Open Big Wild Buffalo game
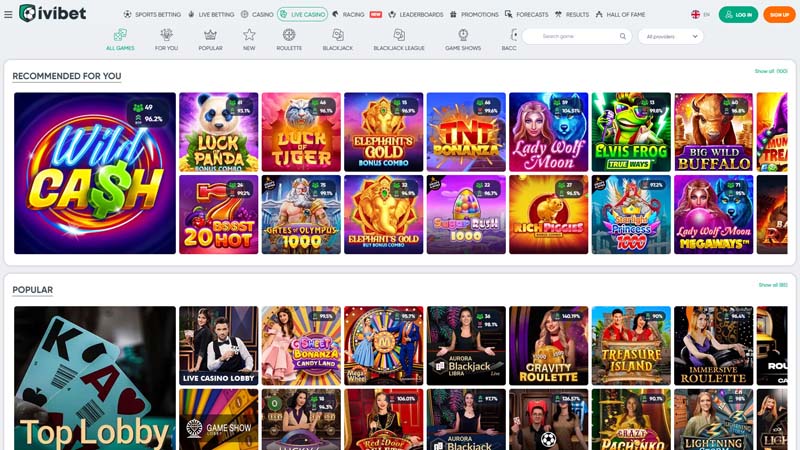Viewport: 800px width, 450px height. [713, 132]
